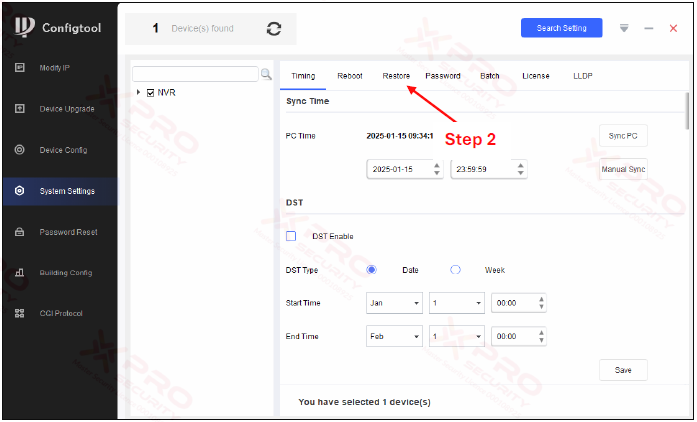Click the Manual Sync button
The image size is (697, 422).
[623, 169]
